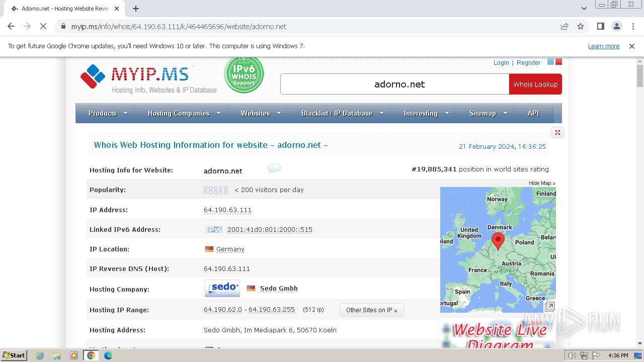Click the Germany flag next to IP Location

pos(209,249)
